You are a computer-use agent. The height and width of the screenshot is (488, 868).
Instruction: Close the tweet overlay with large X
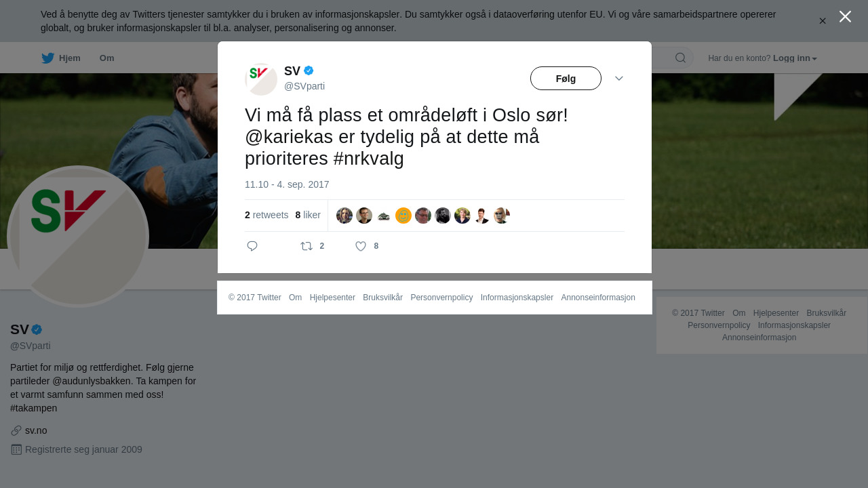(845, 16)
